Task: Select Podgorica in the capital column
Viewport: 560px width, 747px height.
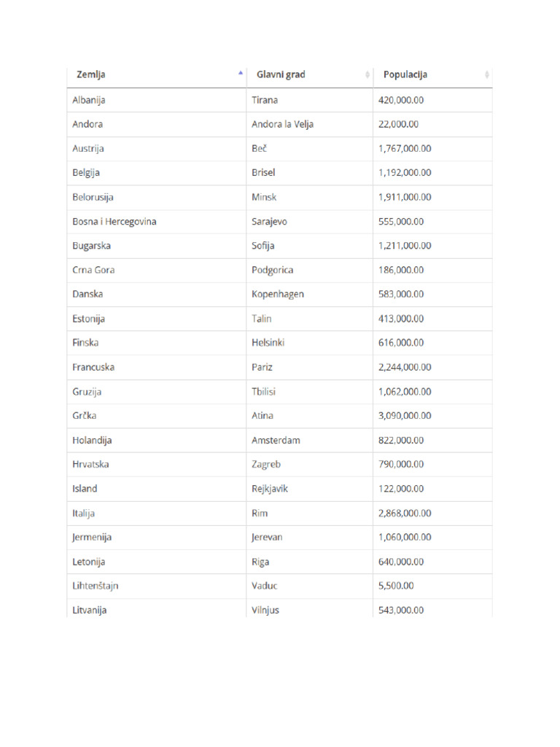Action: pyautogui.click(x=273, y=270)
